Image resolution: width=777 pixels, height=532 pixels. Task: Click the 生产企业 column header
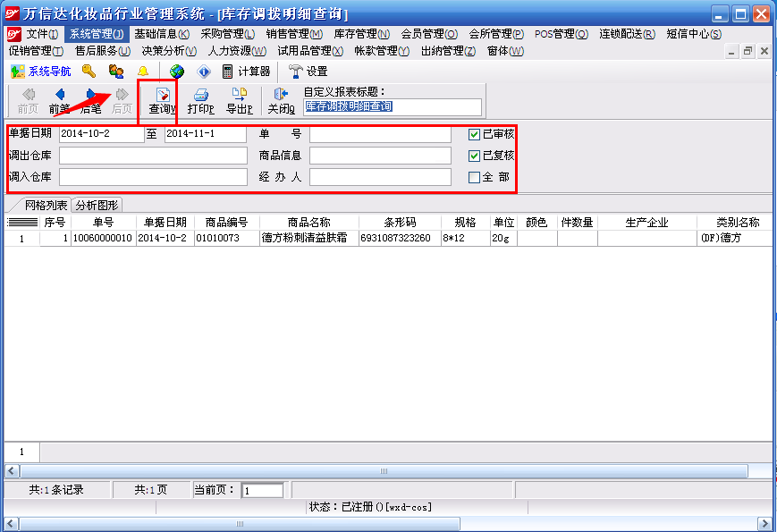point(646,223)
